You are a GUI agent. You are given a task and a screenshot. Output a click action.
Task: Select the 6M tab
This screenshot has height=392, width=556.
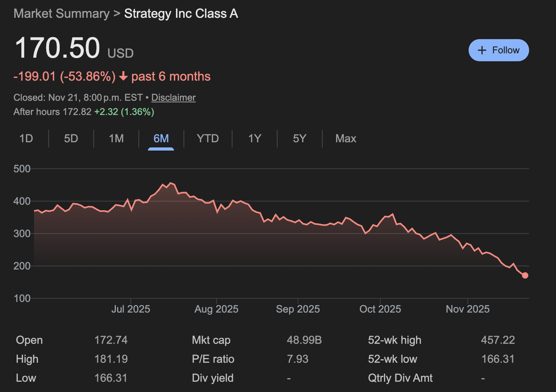point(161,139)
